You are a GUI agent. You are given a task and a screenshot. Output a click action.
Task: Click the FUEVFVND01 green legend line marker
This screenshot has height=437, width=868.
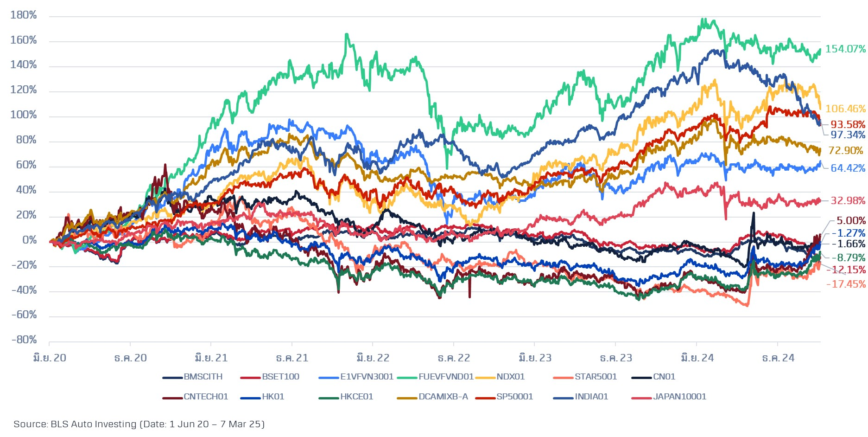pyautogui.click(x=407, y=378)
